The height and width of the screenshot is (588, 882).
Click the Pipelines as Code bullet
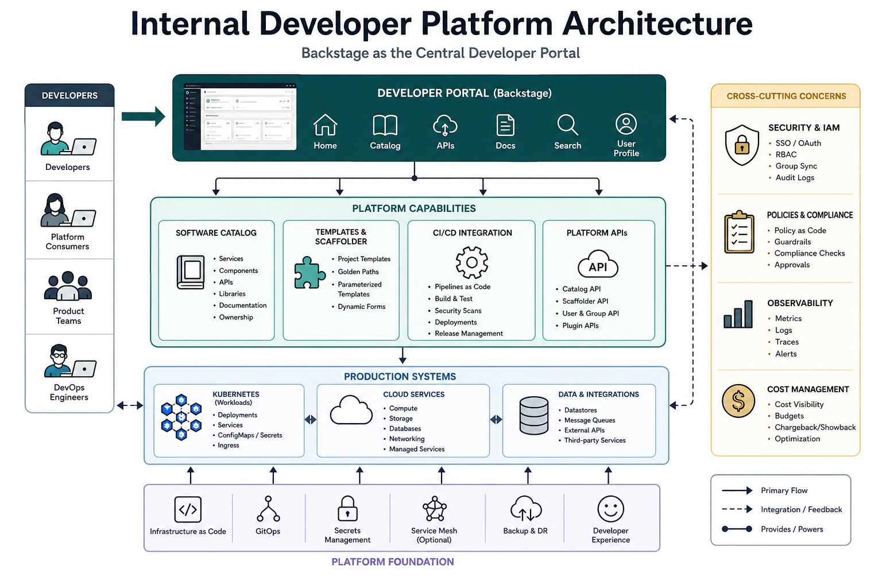459,287
